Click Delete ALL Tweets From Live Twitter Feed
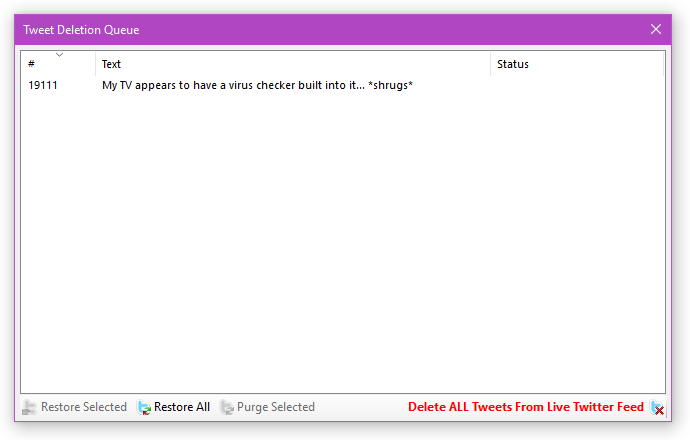This screenshot has width=690, height=440. 525,408
